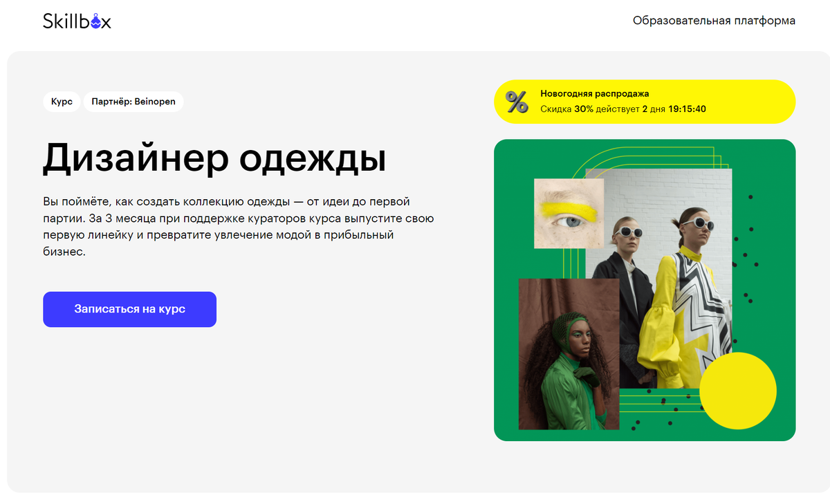Open the yellow eyebrow eye photo
Viewport: 830px width, 504px height.
pos(569,214)
